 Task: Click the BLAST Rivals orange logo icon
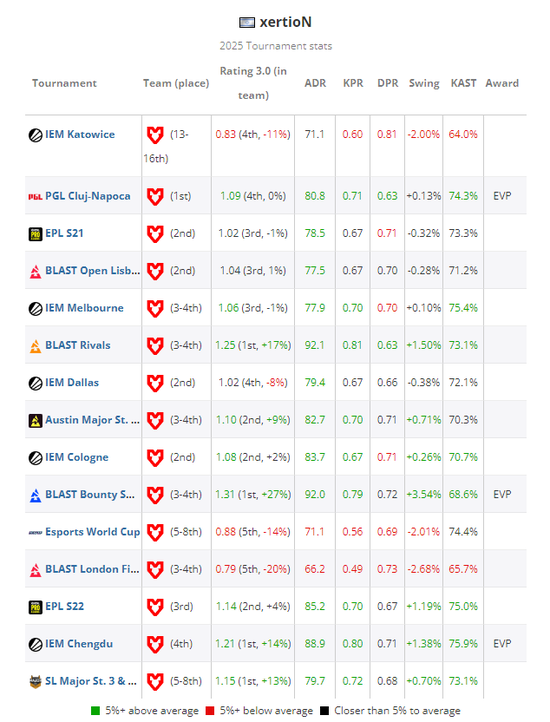click(x=35, y=346)
